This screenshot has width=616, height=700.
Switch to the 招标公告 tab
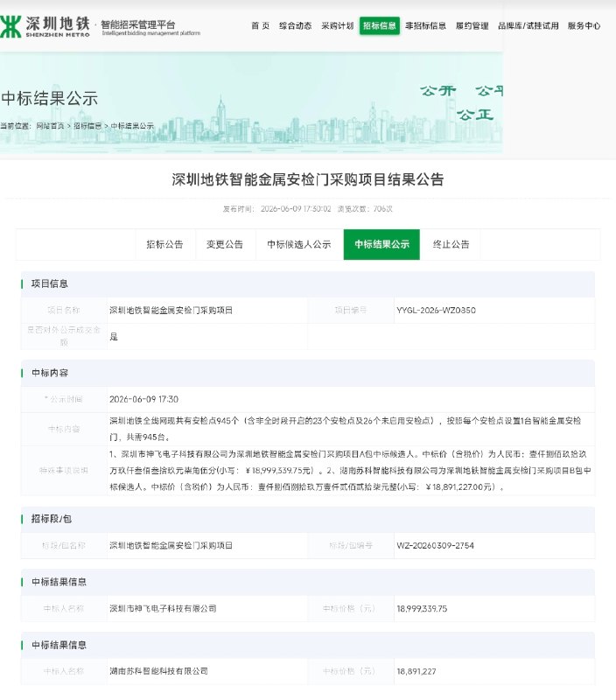pyautogui.click(x=165, y=244)
